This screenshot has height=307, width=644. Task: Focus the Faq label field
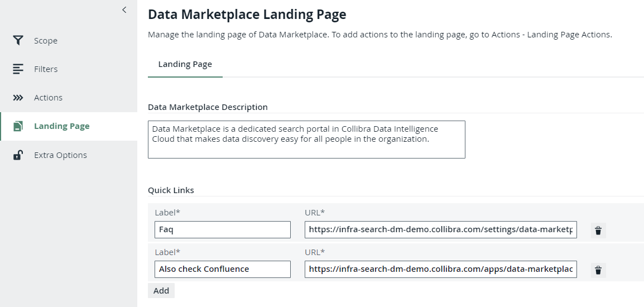coord(222,230)
